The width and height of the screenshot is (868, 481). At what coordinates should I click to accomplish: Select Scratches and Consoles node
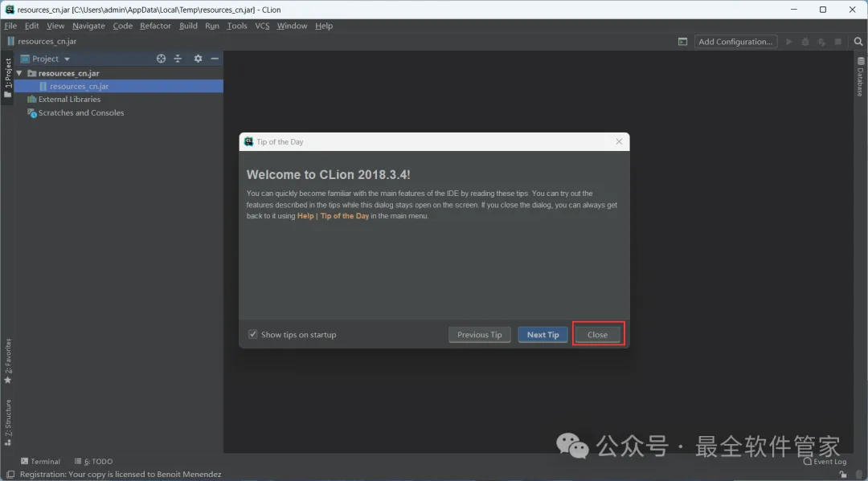tap(81, 112)
